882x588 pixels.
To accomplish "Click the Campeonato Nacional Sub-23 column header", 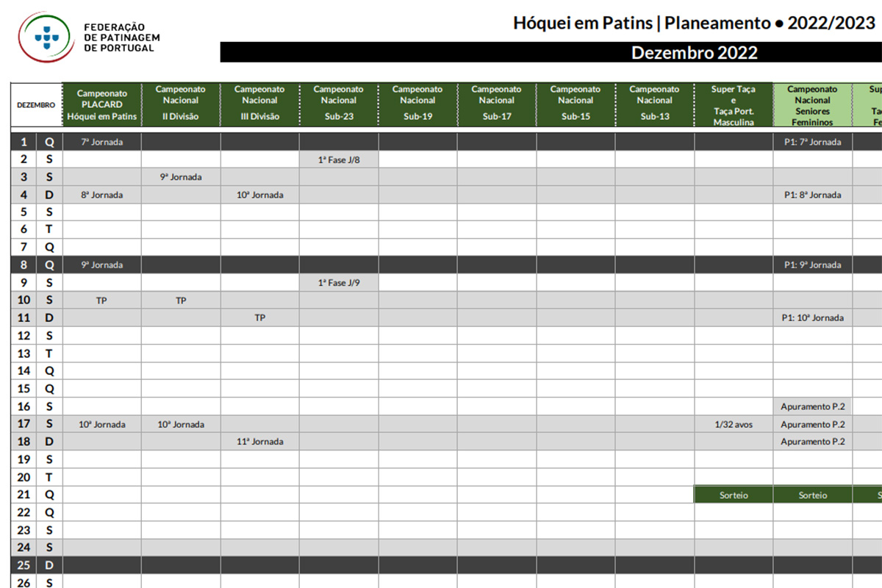I will pos(339,104).
